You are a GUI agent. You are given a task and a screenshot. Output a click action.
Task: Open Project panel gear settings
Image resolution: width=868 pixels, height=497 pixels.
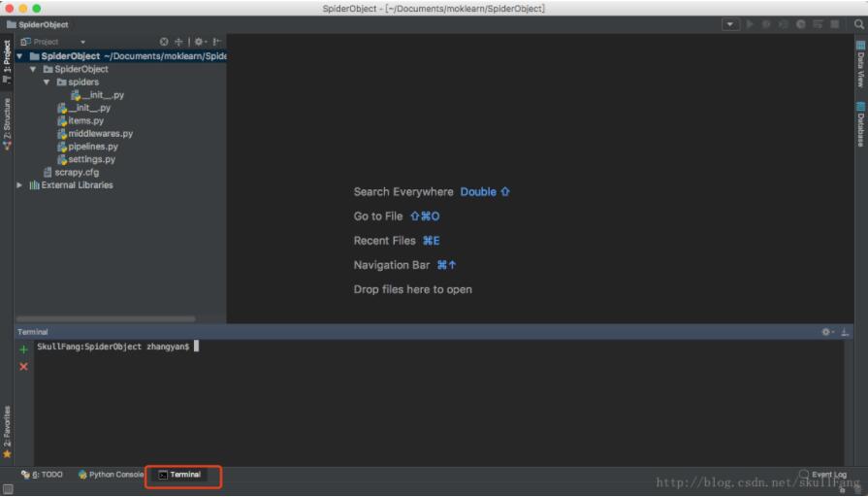200,42
